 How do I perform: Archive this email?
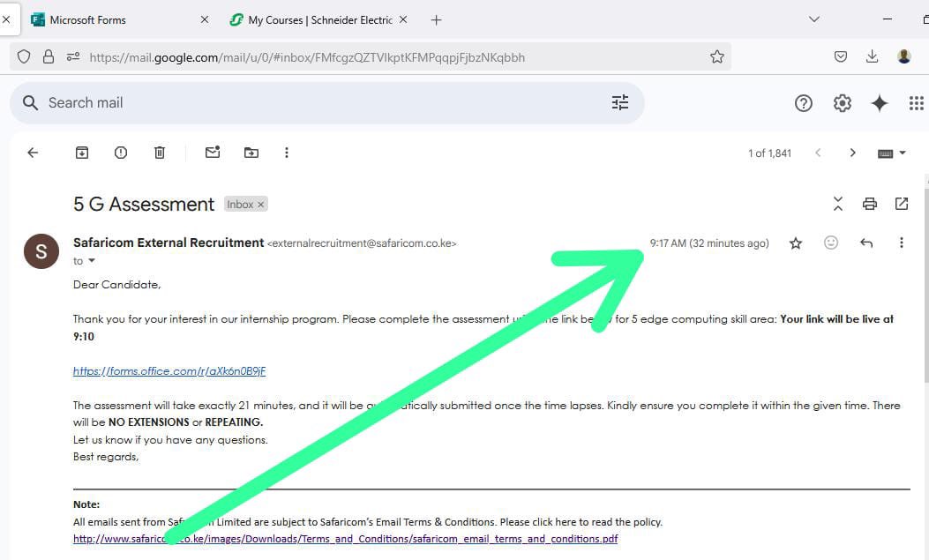coord(82,153)
